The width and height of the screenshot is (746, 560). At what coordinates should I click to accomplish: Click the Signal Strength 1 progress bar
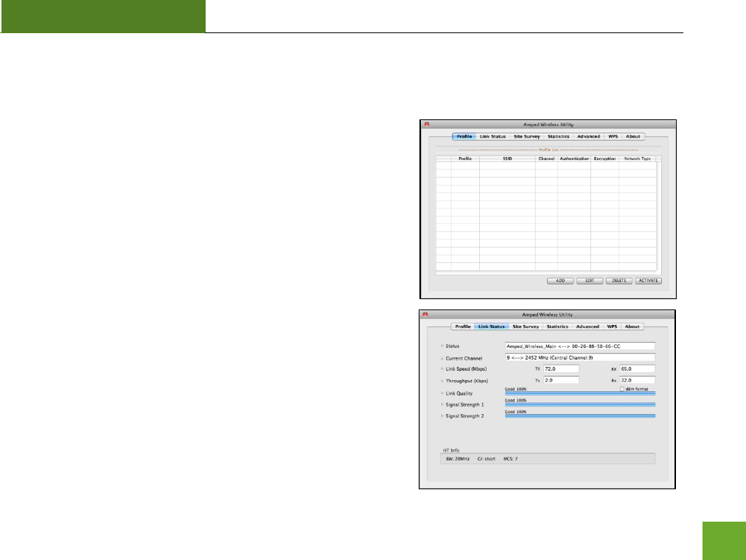click(x=580, y=405)
